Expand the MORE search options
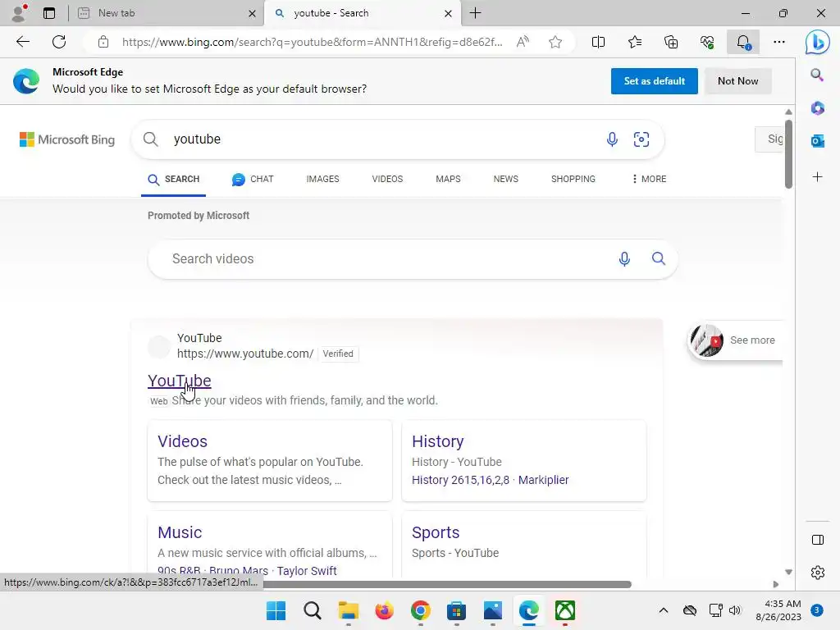This screenshot has width=840, height=630. (x=649, y=179)
